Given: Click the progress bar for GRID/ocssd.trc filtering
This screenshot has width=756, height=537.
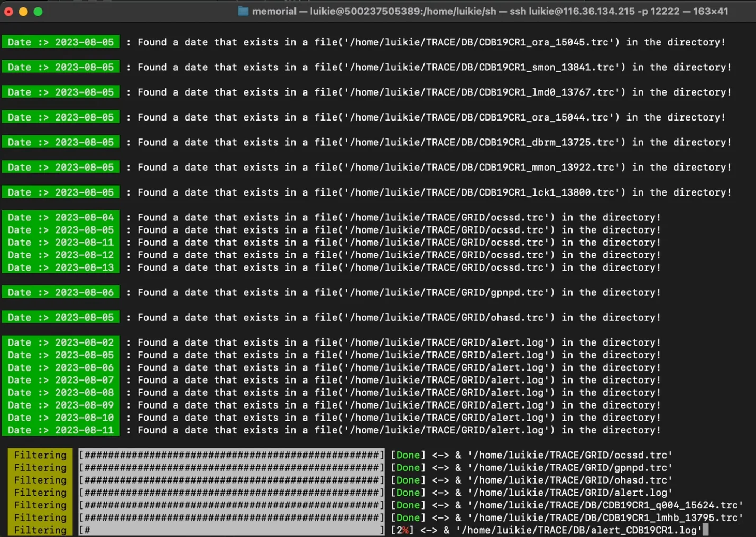Looking at the screenshot, I should click(232, 455).
